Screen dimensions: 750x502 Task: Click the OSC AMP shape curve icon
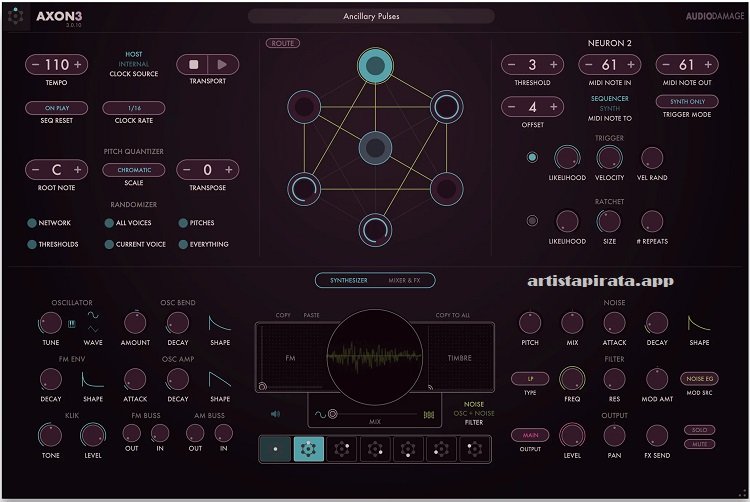[x=220, y=380]
